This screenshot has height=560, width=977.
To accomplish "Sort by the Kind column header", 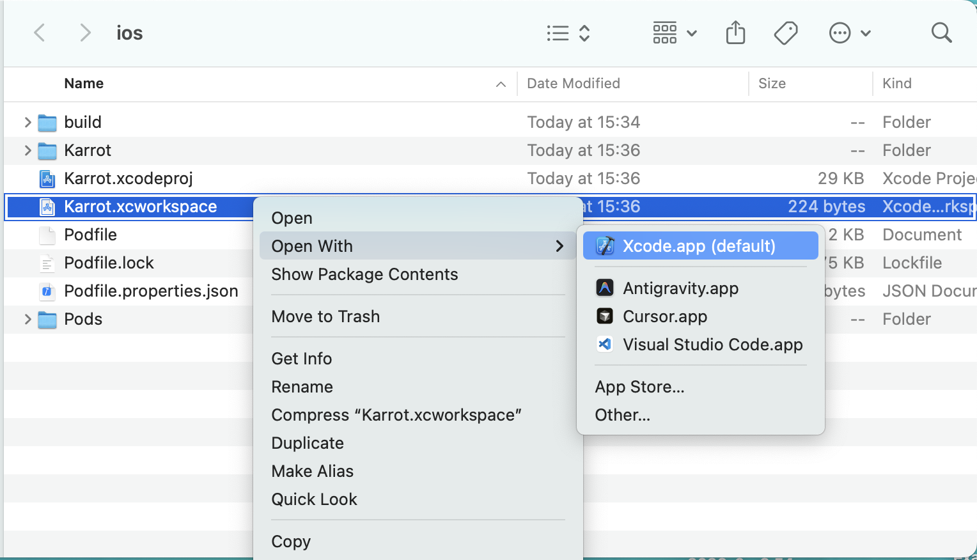I will 897,84.
